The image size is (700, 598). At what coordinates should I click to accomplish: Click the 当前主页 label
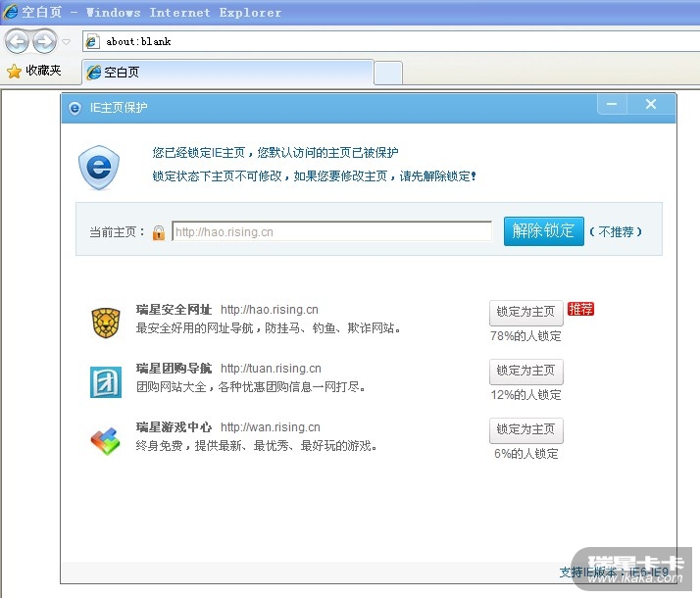[117, 232]
